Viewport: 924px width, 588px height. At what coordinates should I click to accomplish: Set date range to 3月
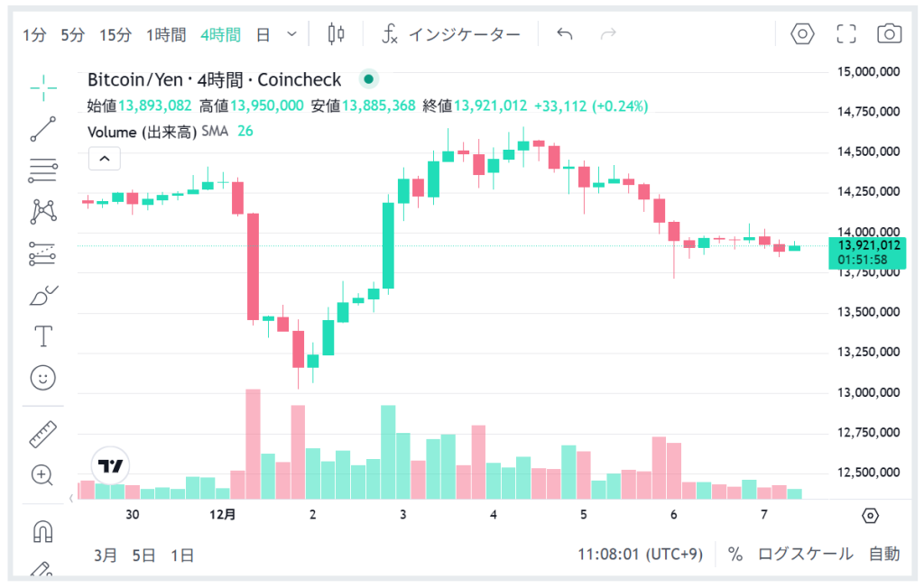click(106, 555)
